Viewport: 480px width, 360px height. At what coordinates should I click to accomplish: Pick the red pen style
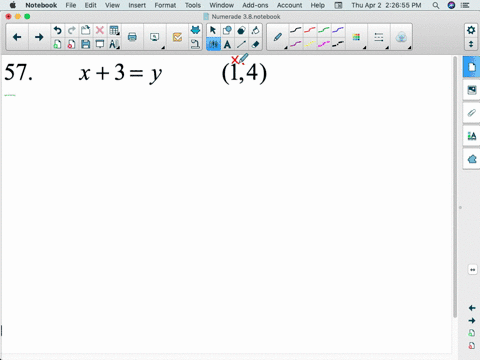pos(310,30)
